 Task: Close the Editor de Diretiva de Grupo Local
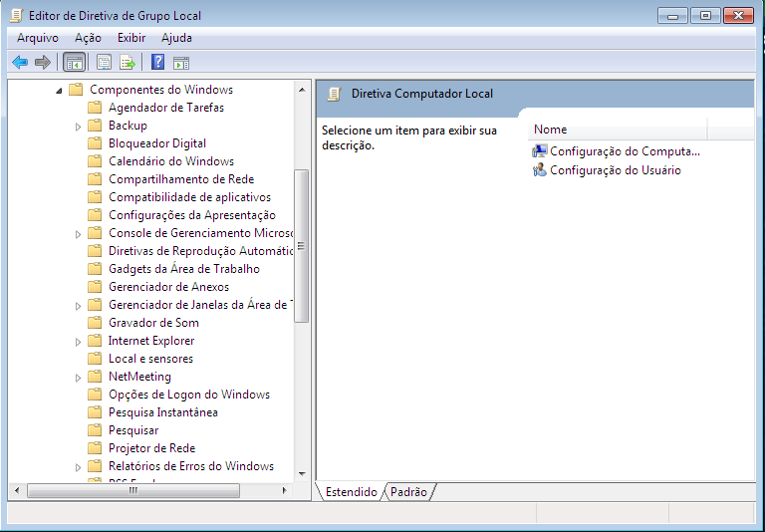[739, 16]
